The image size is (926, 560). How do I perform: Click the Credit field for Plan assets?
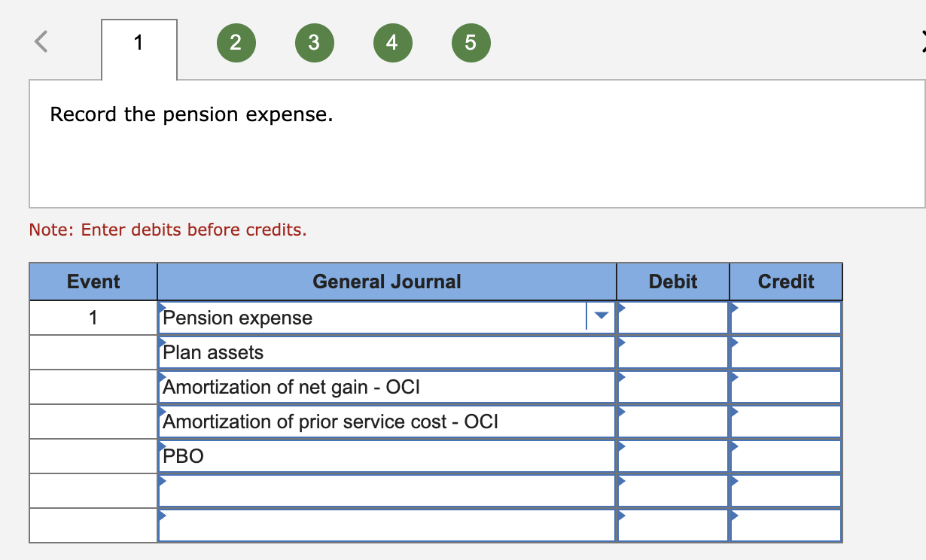785,352
